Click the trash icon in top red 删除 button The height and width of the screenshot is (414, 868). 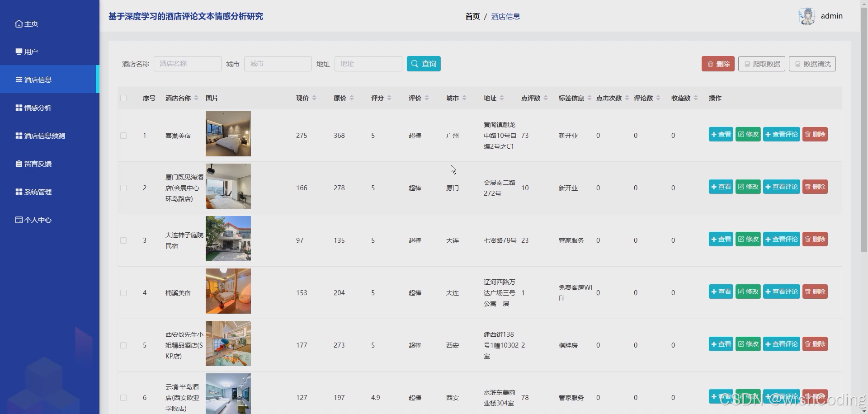tap(710, 64)
